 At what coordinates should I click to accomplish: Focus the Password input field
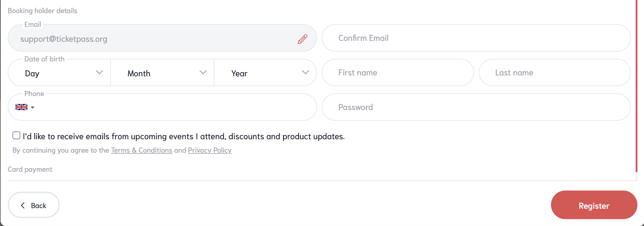[x=476, y=107]
